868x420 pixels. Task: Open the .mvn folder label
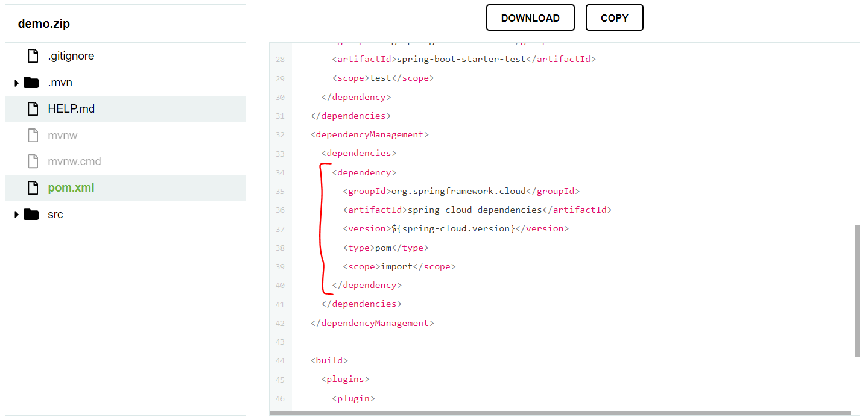pyautogui.click(x=60, y=83)
